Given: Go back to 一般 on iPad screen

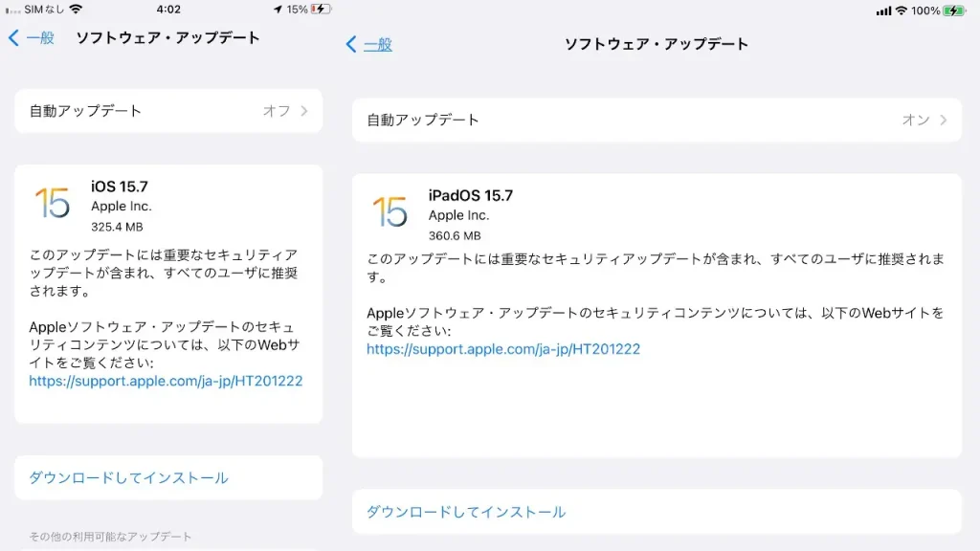Looking at the screenshot, I should tap(377, 44).
